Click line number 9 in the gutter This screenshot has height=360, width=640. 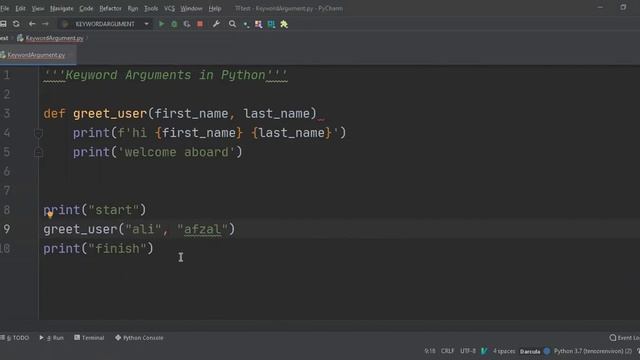pos(7,229)
